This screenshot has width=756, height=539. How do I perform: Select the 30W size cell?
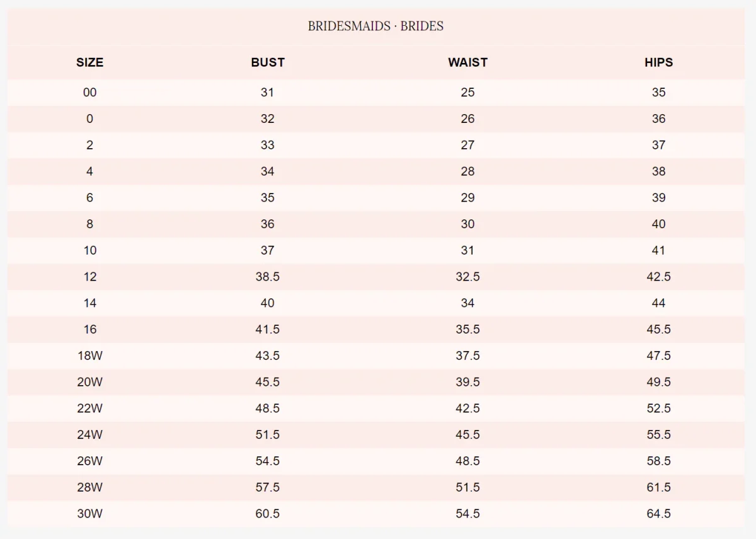tap(89, 514)
